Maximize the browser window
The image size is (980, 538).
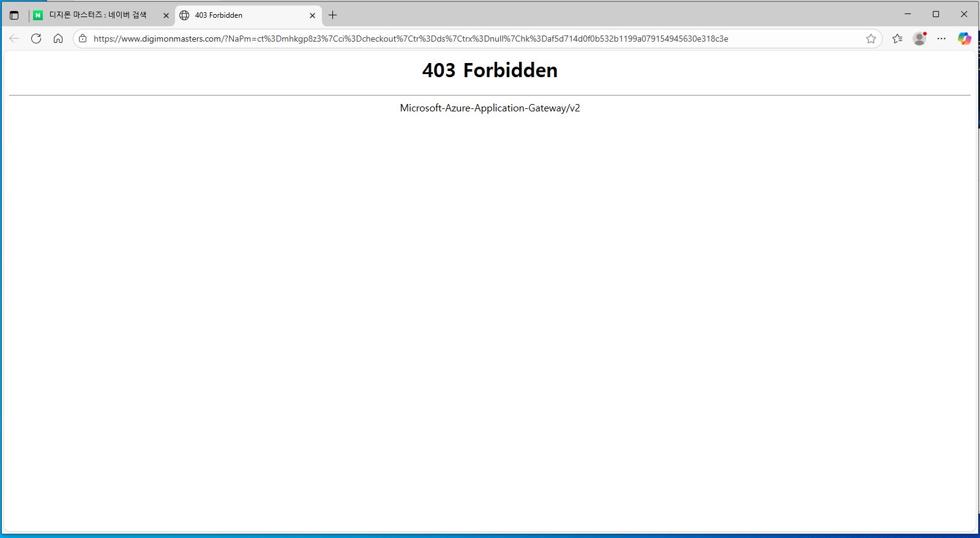coord(936,14)
